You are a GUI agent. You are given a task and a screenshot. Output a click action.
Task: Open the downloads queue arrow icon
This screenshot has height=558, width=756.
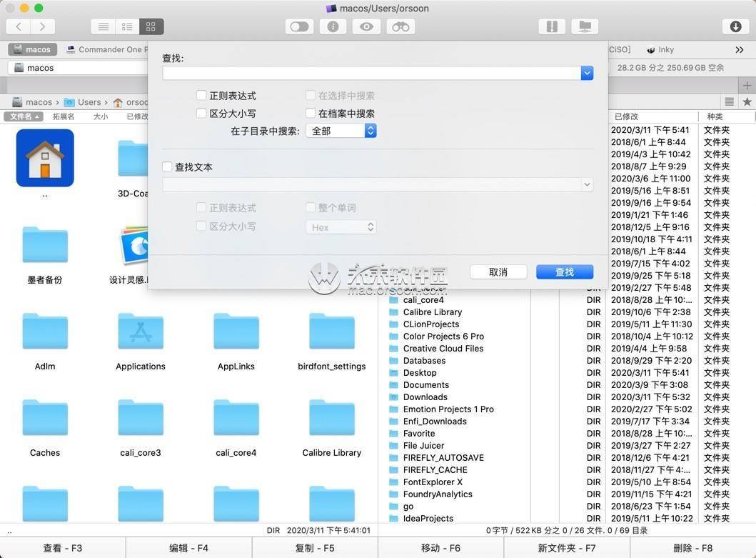[736, 26]
